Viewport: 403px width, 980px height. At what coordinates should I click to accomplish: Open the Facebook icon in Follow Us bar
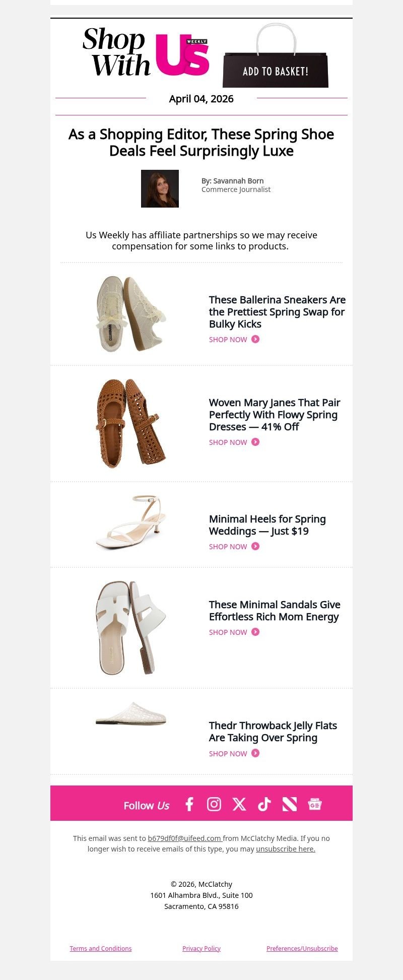click(189, 804)
